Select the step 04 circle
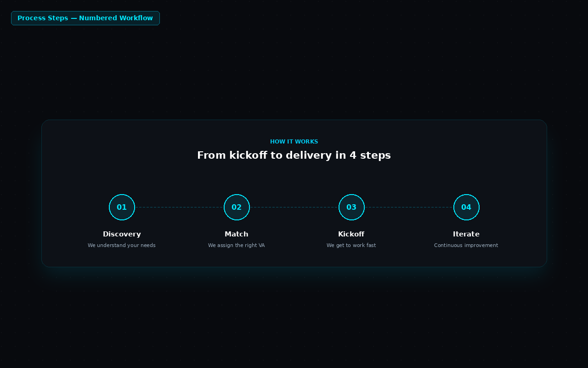 click(466, 207)
